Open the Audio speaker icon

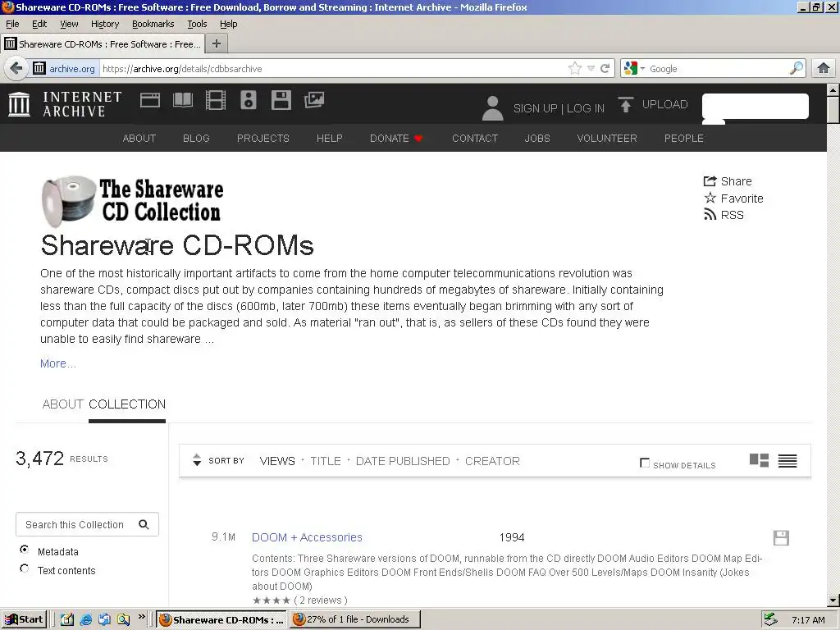(x=249, y=100)
